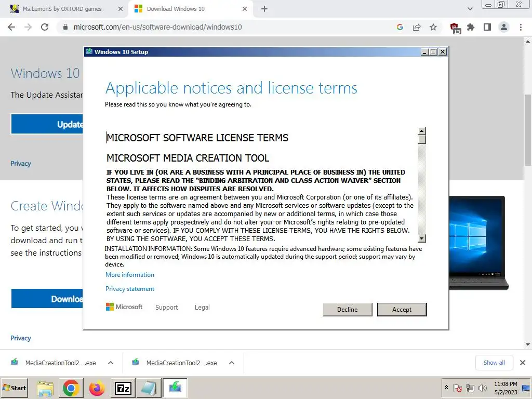Open the Extensions puzzle icon
The height and width of the screenshot is (399, 532).
(471, 27)
